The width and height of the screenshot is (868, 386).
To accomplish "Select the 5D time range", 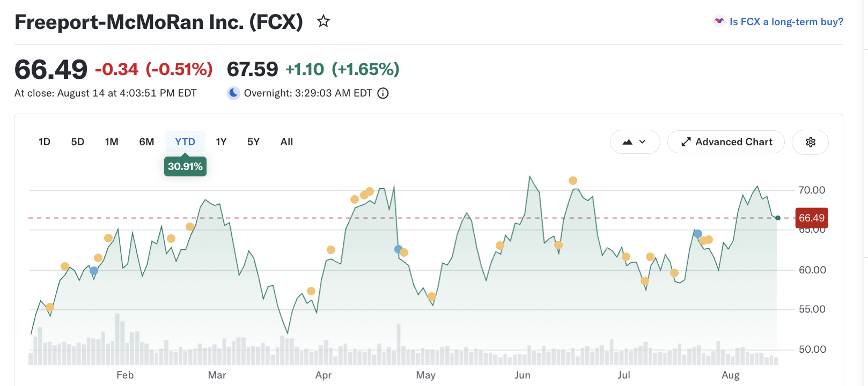I will [78, 142].
